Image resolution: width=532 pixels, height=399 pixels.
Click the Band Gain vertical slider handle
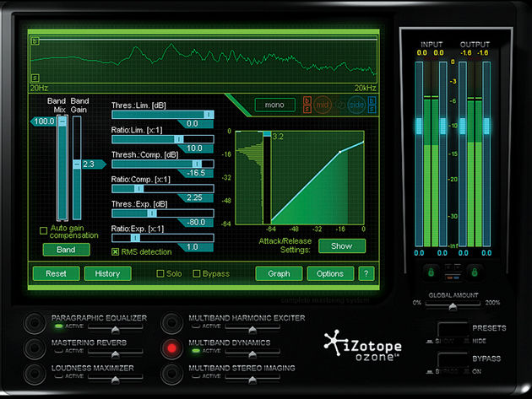77,164
